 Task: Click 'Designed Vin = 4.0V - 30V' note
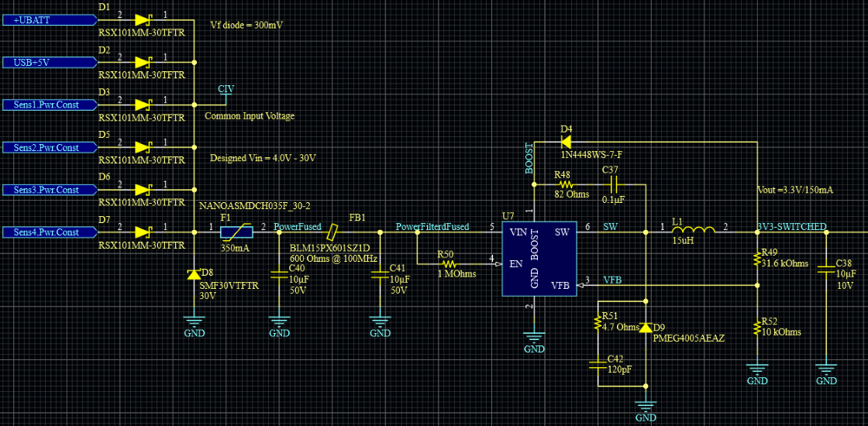[x=263, y=158]
